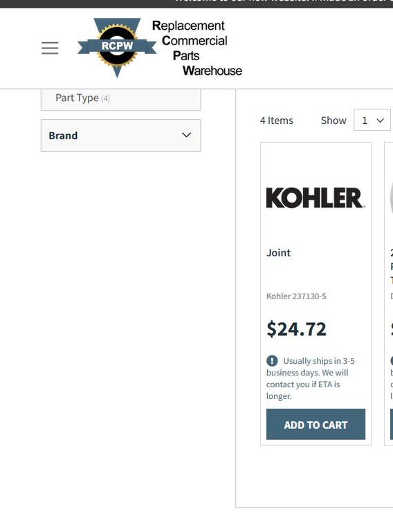The width and height of the screenshot is (393, 532).
Task: Open the Show items-per-page dropdown
Action: point(372,120)
